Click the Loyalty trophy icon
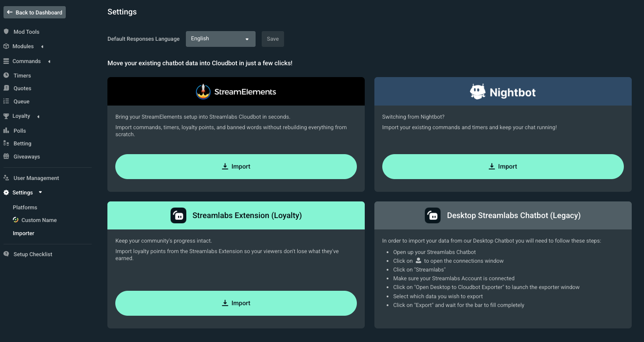644x342 pixels. pos(6,116)
